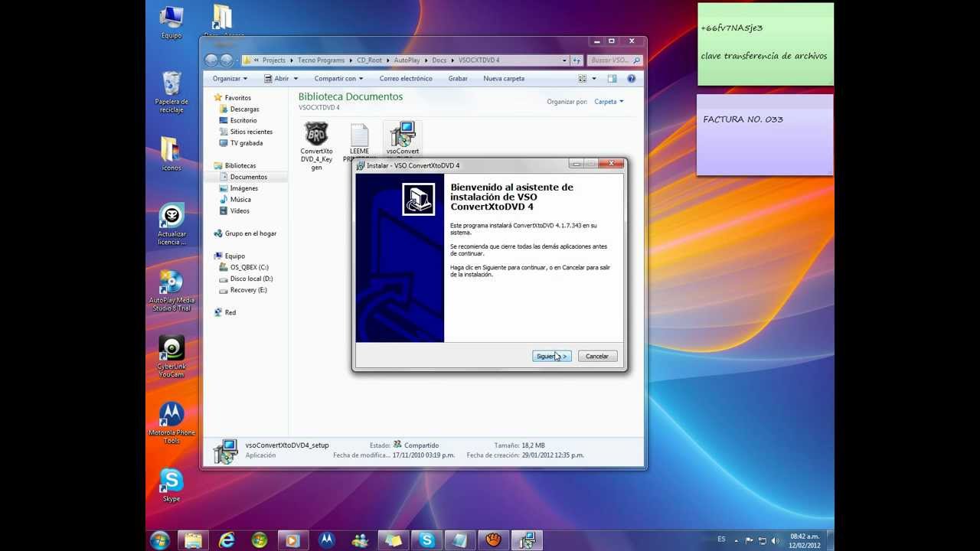980x551 pixels.
Task: Click the Explorer forward arrow
Action: tap(227, 60)
